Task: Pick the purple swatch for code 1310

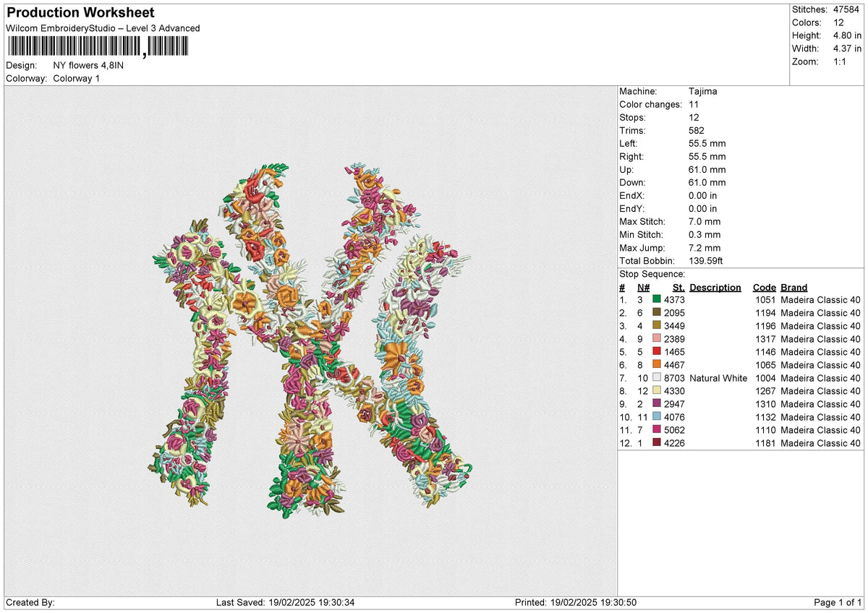Action: pyautogui.click(x=657, y=403)
